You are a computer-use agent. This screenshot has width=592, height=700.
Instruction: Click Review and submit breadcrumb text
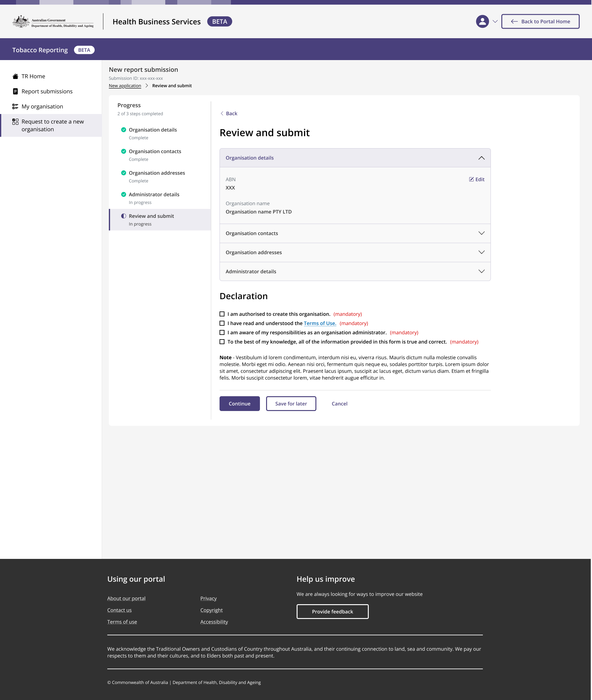pyautogui.click(x=172, y=86)
